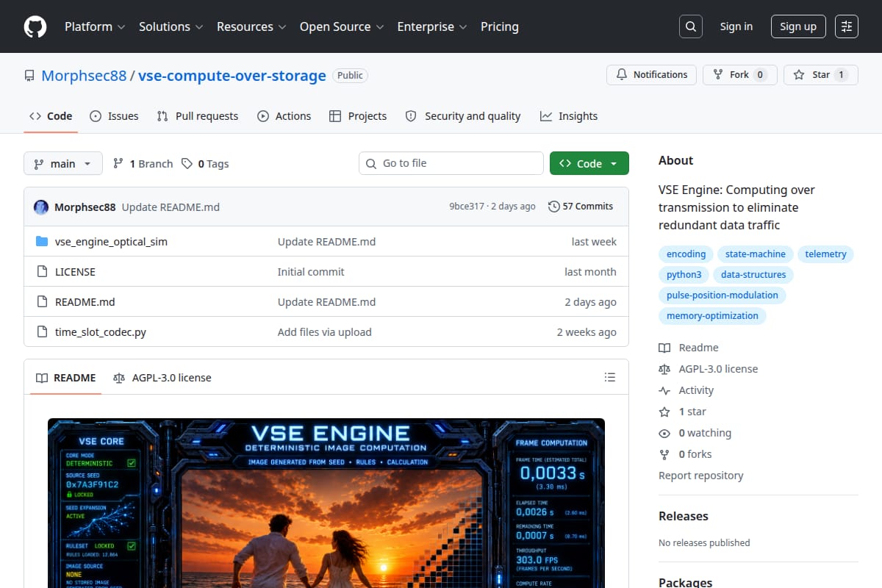Select the encoding topic tag
The width and height of the screenshot is (882, 588).
pos(686,254)
